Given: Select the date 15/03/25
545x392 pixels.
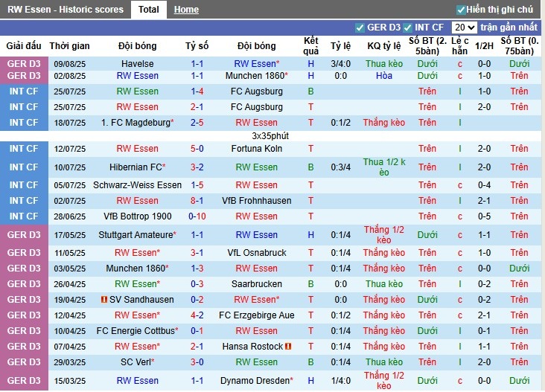Looking at the screenshot, I should tap(69, 381).
